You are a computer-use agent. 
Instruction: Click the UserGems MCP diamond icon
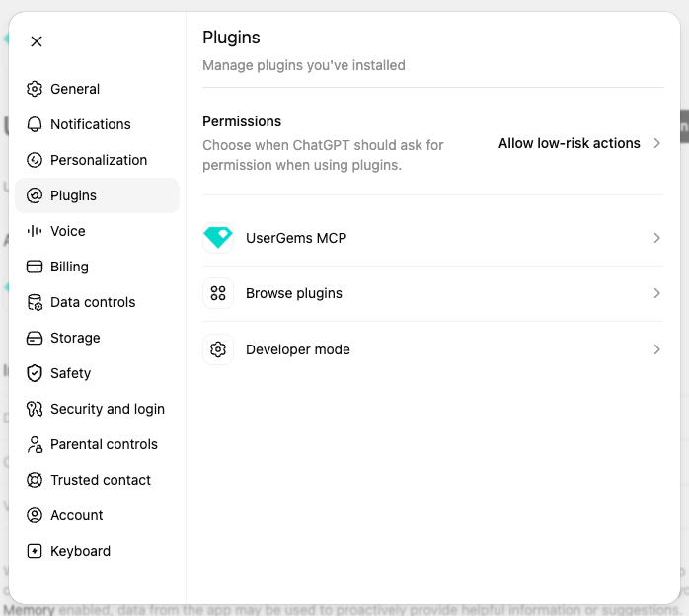tap(218, 238)
